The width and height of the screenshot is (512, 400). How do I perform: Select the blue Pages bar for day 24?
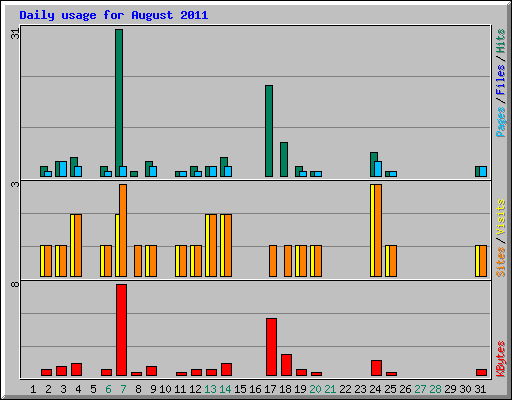point(378,169)
